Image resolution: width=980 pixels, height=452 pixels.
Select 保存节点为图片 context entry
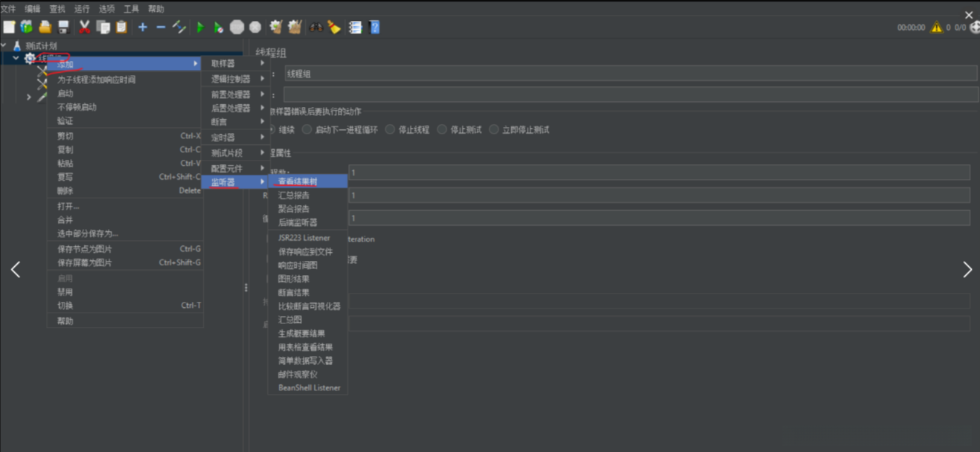[124, 249]
